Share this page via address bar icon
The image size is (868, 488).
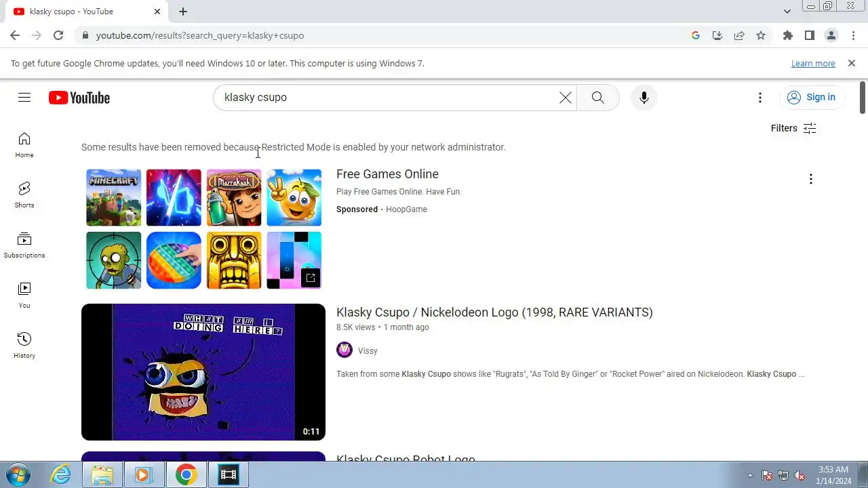coord(739,35)
